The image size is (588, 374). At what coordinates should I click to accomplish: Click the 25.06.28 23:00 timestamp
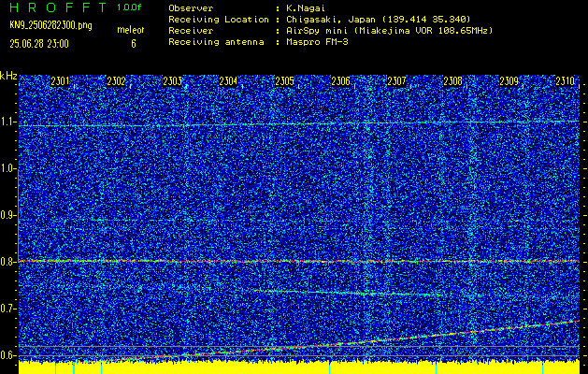39,44
